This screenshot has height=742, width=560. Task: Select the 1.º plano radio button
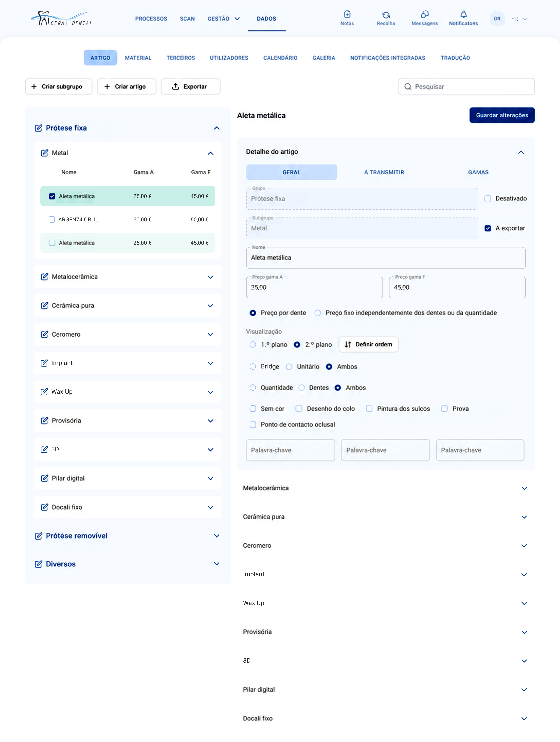253,344
